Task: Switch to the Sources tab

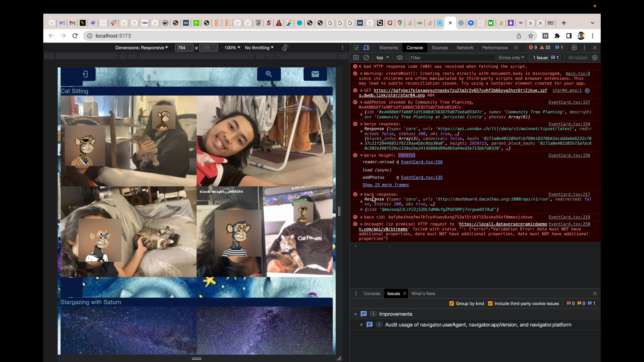Action: [440, 48]
